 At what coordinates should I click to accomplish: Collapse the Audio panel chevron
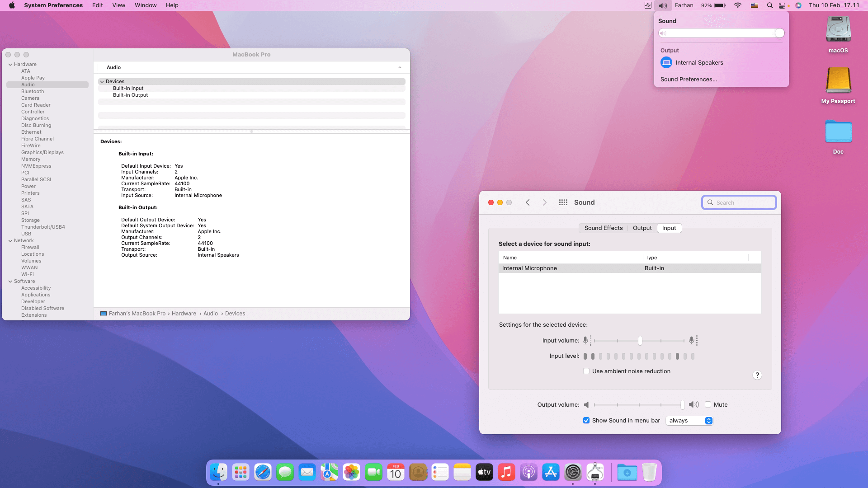click(400, 68)
